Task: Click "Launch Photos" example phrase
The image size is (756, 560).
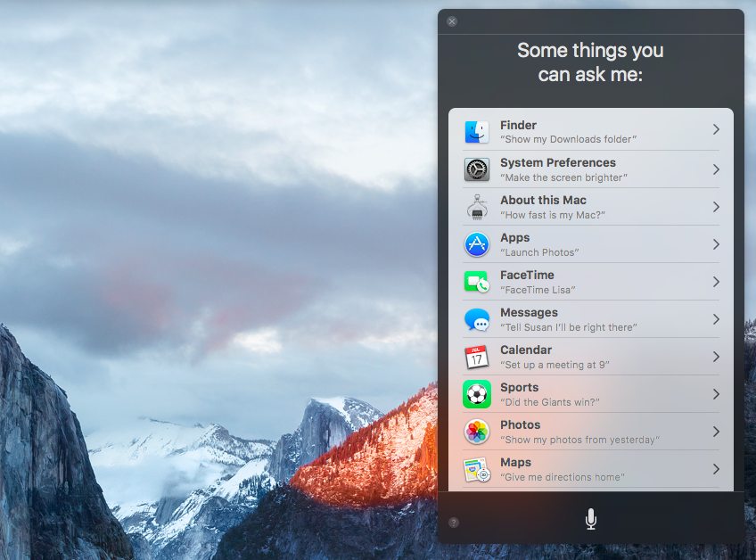Action: pyautogui.click(x=539, y=252)
